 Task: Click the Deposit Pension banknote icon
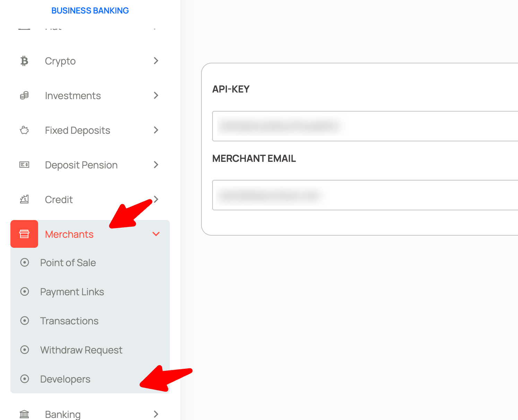[24, 165]
